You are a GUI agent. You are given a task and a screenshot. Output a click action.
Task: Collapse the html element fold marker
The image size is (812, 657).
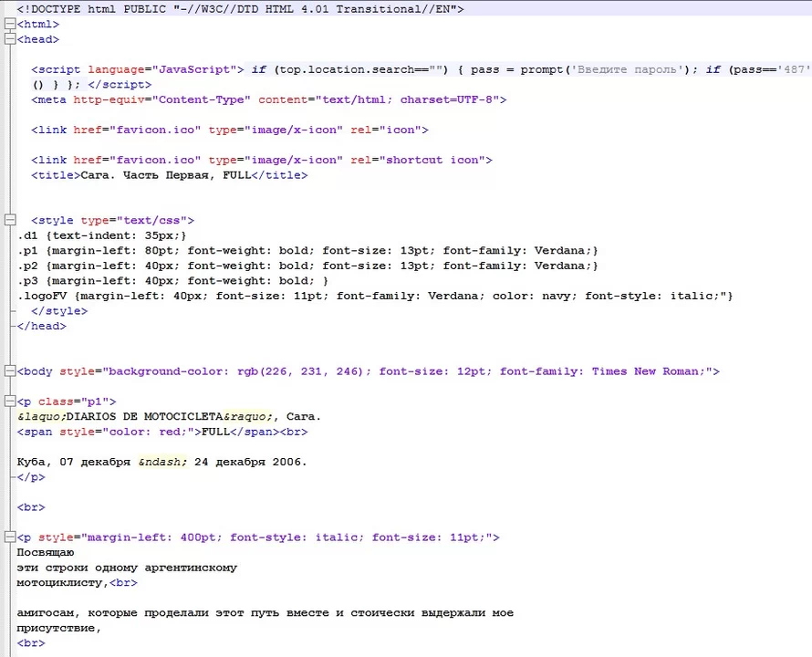(9, 24)
